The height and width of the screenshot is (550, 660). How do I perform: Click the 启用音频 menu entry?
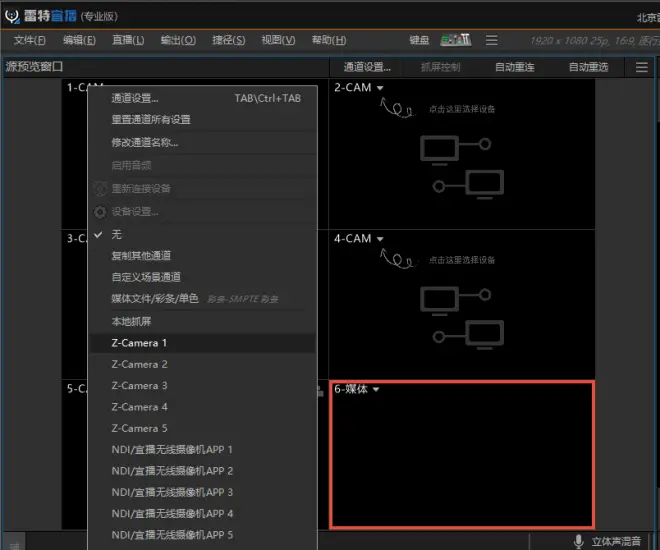(203, 165)
